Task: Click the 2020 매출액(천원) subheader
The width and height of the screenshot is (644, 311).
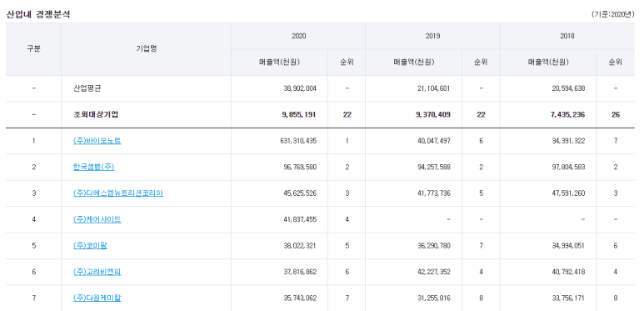Action: click(279, 63)
